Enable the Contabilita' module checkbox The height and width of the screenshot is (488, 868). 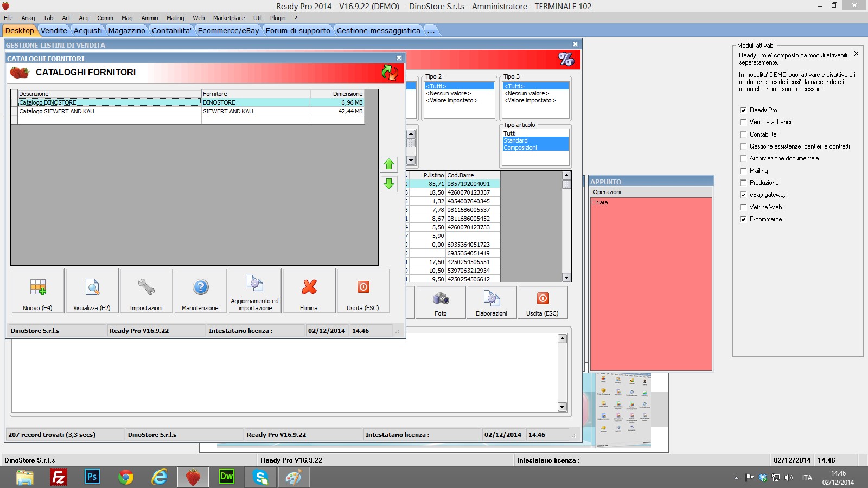pos(743,134)
